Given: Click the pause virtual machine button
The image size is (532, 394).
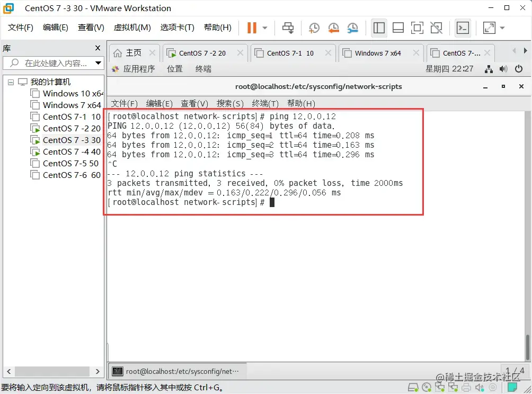Looking at the screenshot, I should coord(252,28).
